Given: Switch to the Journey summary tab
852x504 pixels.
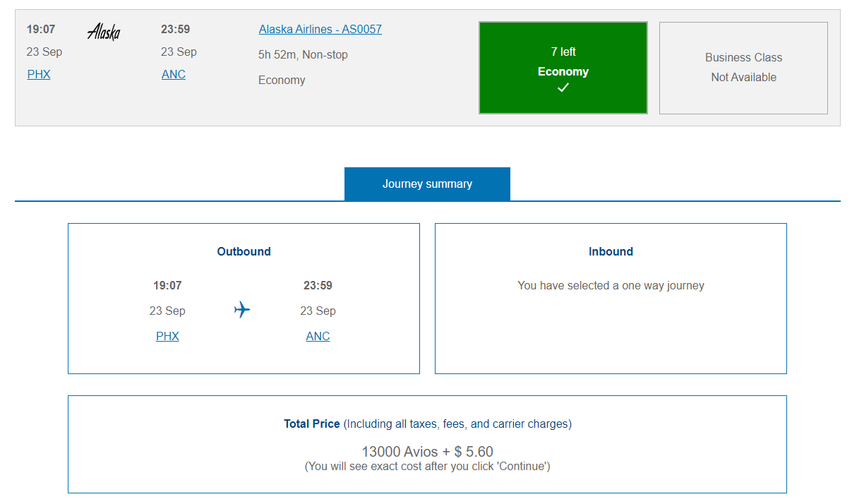Looking at the screenshot, I should click(x=426, y=184).
